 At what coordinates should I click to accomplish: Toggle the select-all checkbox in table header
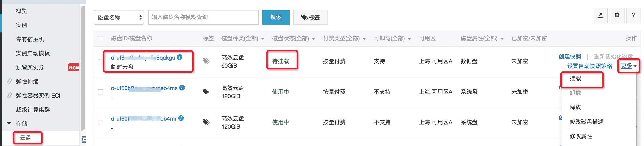[101, 38]
